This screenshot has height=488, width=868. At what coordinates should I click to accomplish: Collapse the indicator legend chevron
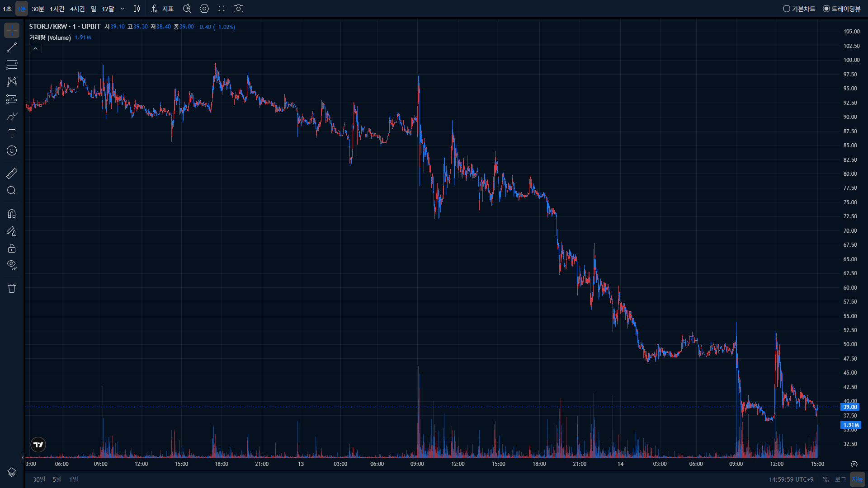(x=36, y=48)
